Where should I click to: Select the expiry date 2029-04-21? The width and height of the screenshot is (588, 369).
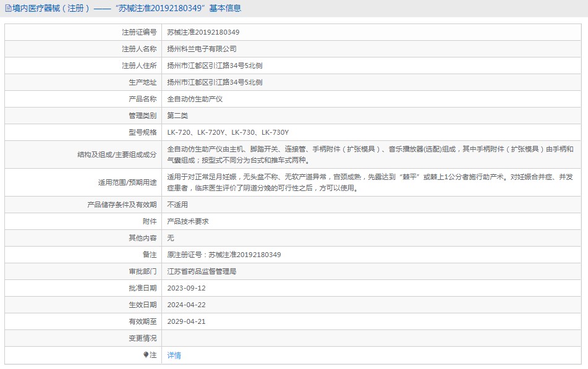[x=186, y=321]
